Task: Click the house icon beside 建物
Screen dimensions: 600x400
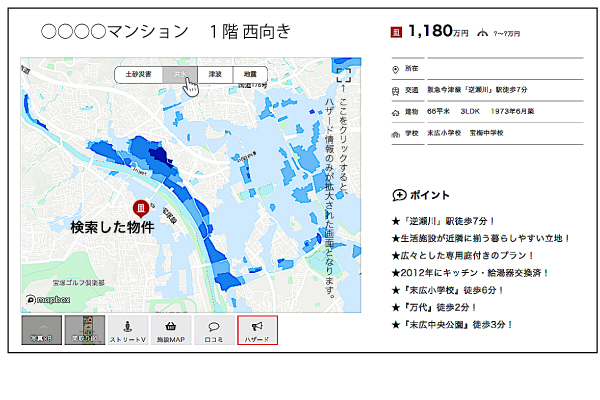Action: [396, 112]
